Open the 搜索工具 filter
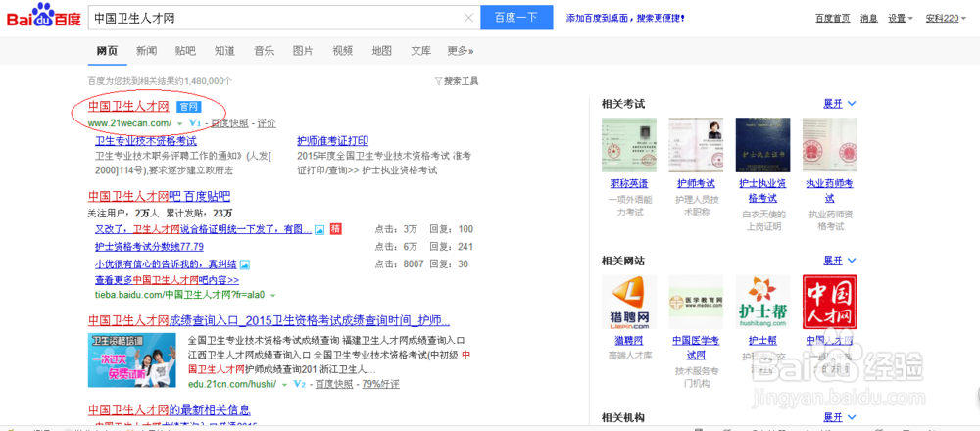 pyautogui.click(x=457, y=81)
